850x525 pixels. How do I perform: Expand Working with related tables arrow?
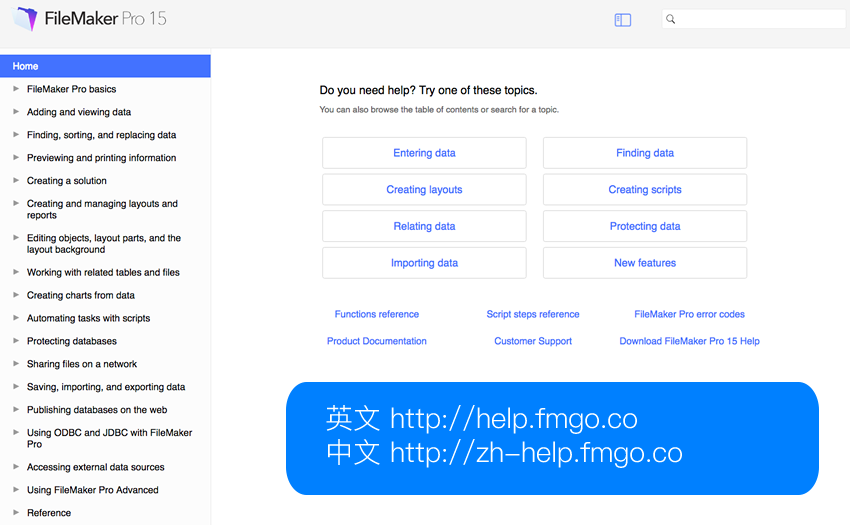[16, 271]
